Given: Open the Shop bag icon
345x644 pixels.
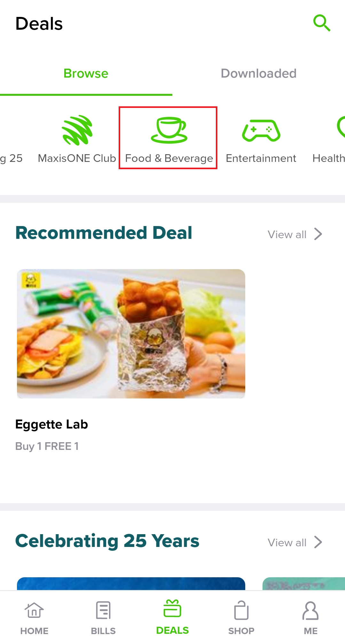Looking at the screenshot, I should tap(241, 610).
